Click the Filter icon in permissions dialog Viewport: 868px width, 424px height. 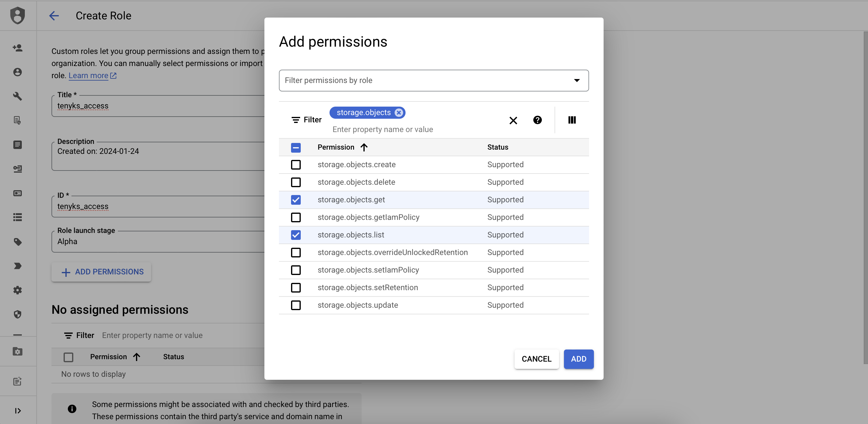(296, 120)
